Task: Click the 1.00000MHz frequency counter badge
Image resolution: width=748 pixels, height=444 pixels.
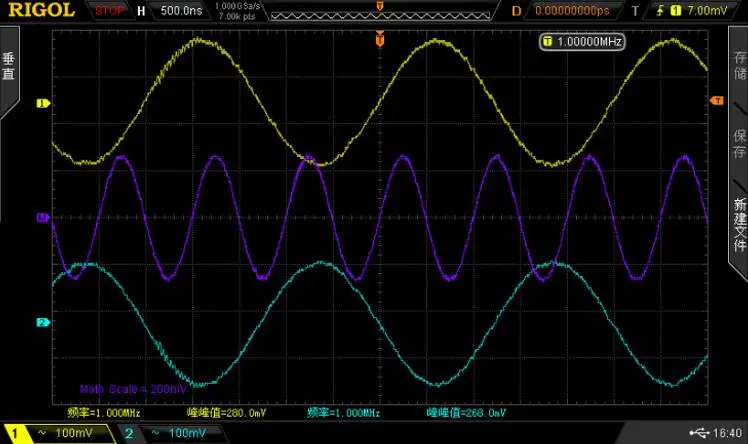Action: pos(582,42)
